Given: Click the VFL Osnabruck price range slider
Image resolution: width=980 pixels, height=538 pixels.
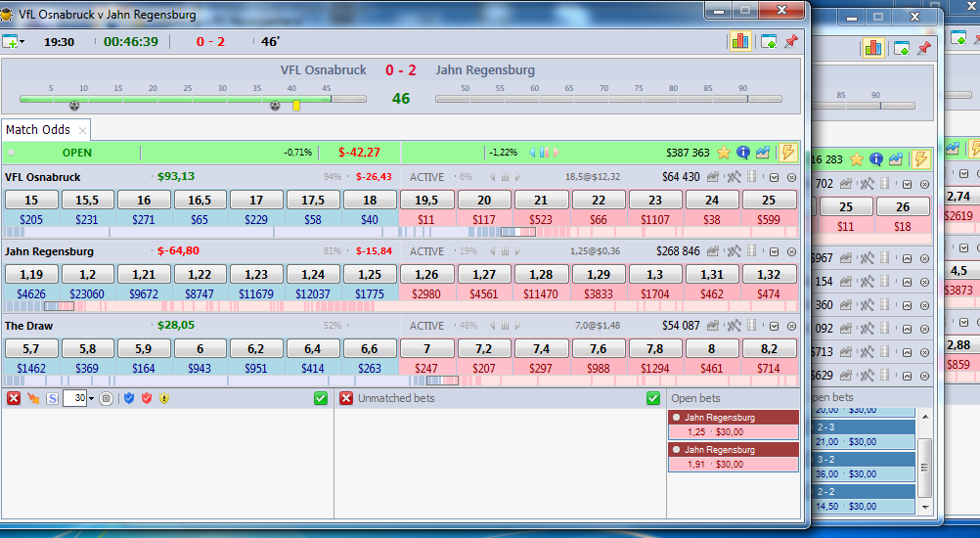Looking at the screenshot, I should [x=518, y=232].
